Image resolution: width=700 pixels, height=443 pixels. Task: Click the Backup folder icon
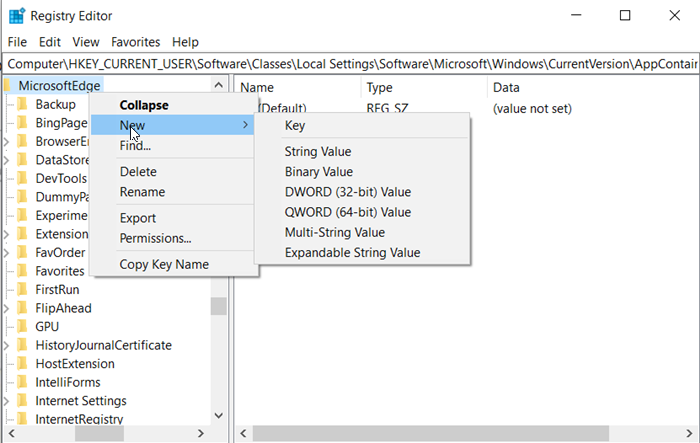click(x=22, y=105)
